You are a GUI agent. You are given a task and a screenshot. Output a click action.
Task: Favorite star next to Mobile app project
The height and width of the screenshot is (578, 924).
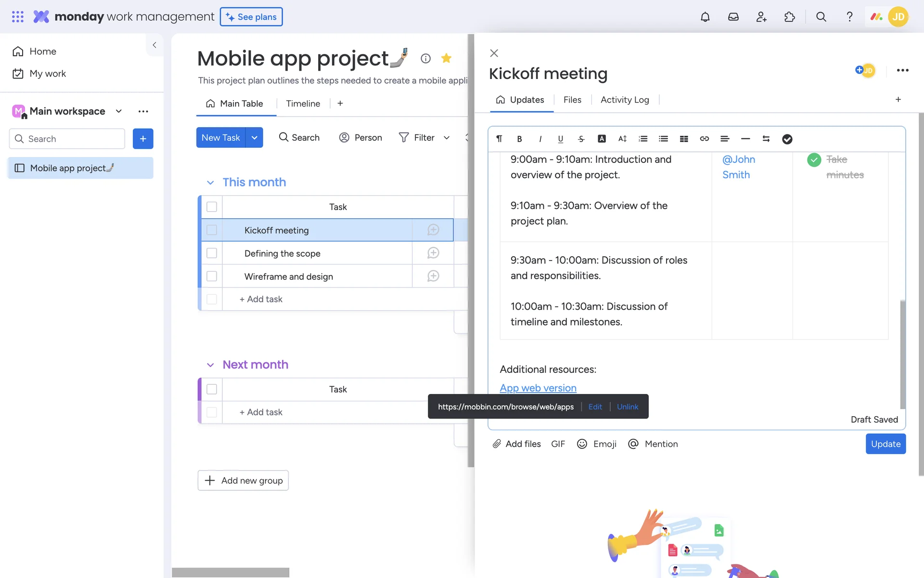[446, 58]
